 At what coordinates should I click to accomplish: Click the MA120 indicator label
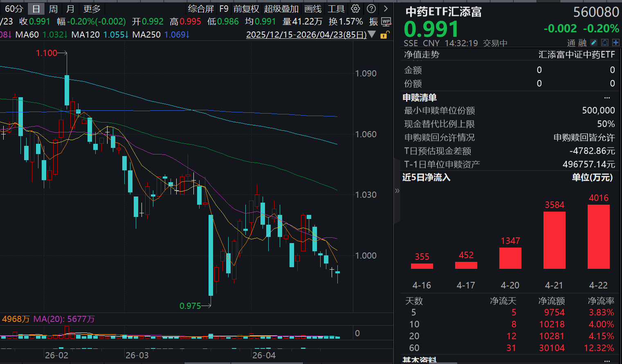tap(85, 35)
